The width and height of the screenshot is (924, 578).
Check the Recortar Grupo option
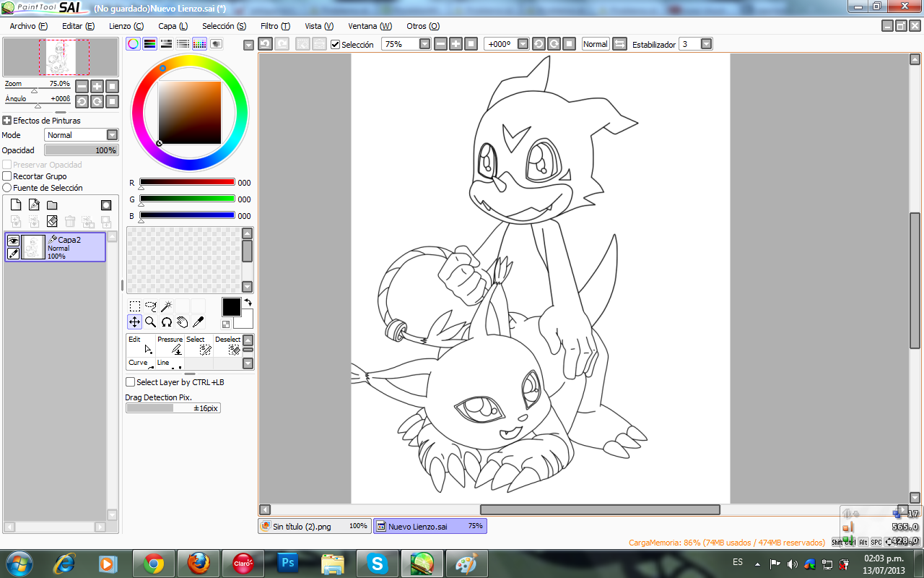(7, 176)
